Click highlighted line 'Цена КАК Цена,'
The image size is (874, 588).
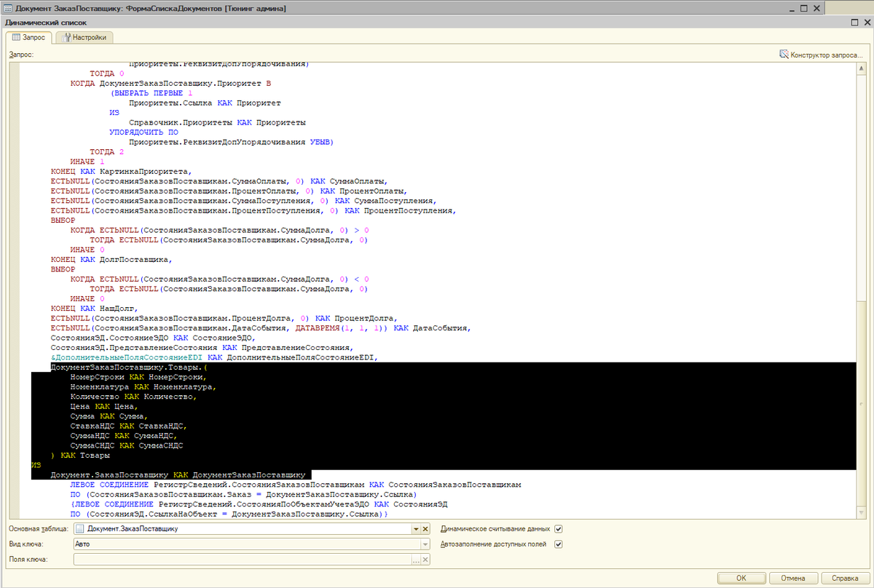(x=104, y=407)
